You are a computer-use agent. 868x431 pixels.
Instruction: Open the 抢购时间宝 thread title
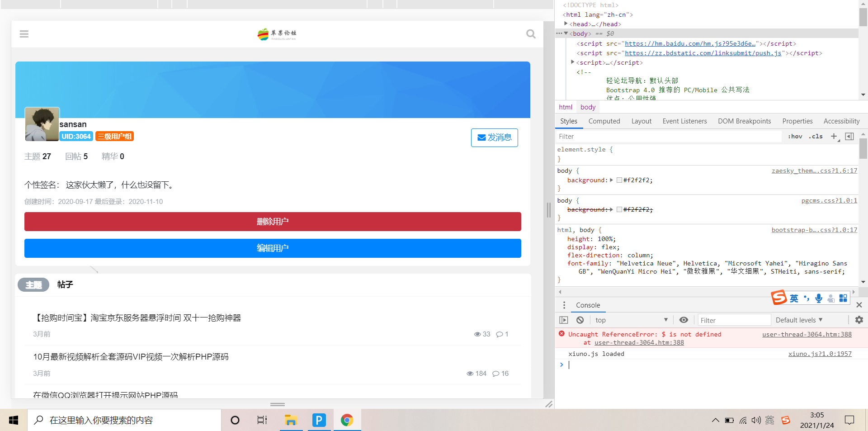137,318
